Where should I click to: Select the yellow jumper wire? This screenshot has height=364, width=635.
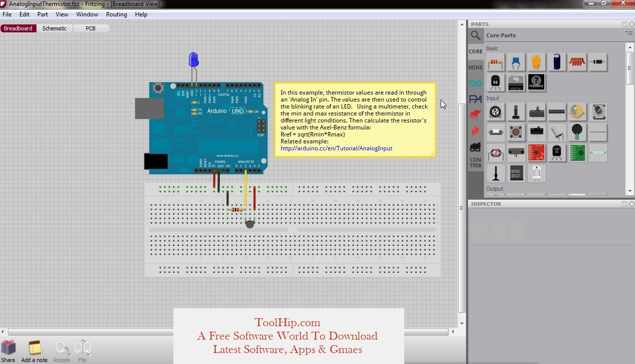tap(246, 188)
